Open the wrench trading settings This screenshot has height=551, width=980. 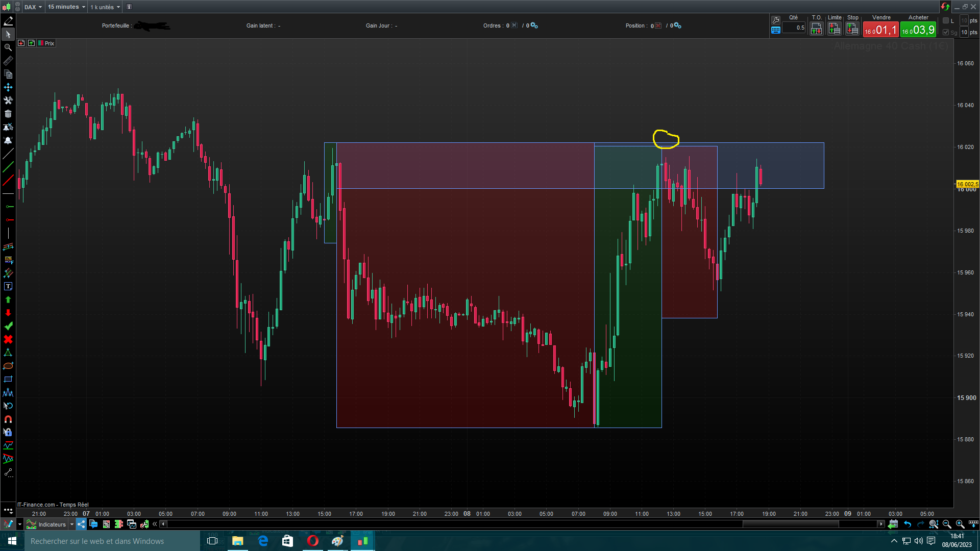pyautogui.click(x=775, y=20)
